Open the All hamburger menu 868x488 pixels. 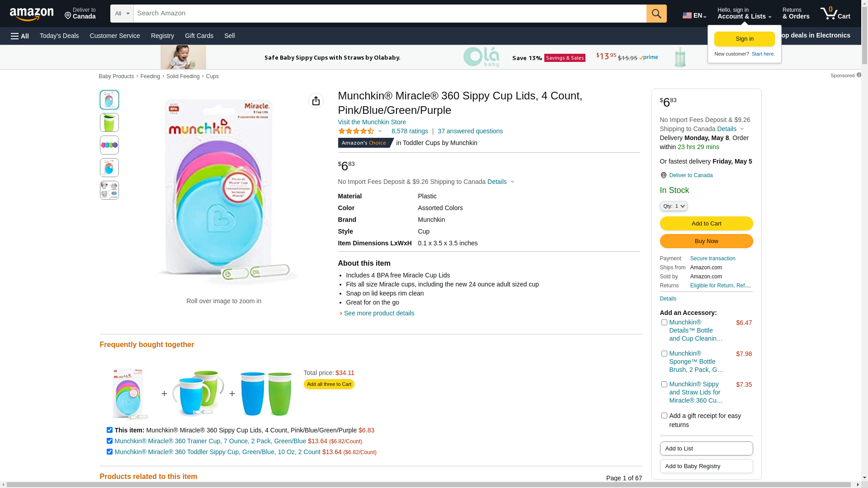click(20, 36)
